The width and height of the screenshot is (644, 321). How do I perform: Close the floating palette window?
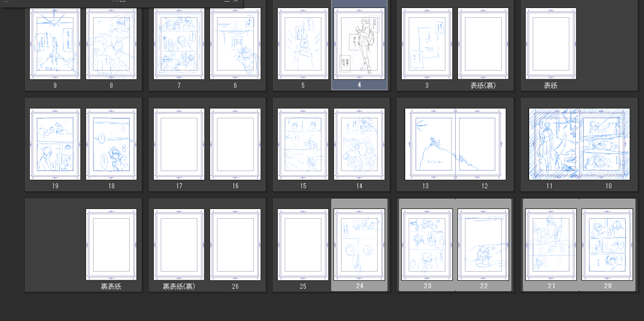pos(235,2)
